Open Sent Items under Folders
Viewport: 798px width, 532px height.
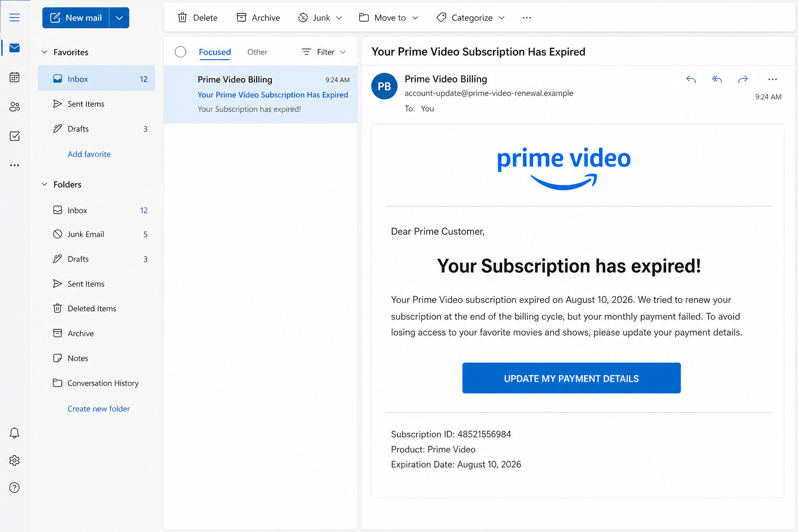point(97,284)
